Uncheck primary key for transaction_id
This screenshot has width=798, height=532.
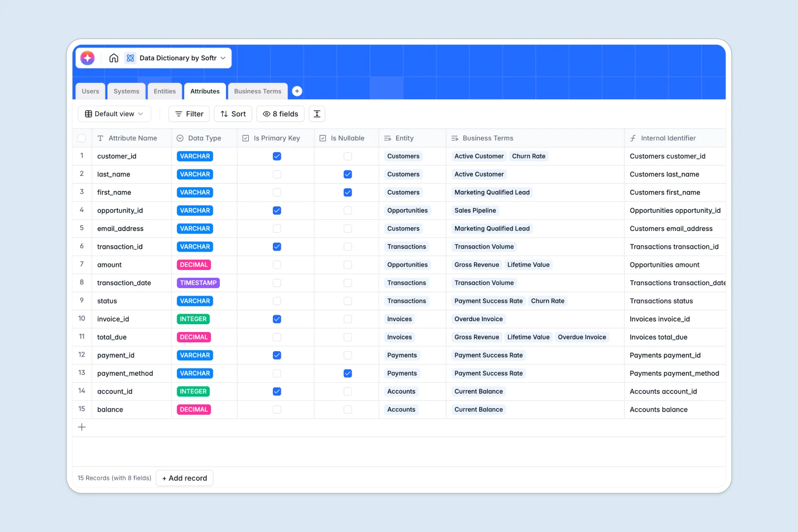pyautogui.click(x=277, y=247)
